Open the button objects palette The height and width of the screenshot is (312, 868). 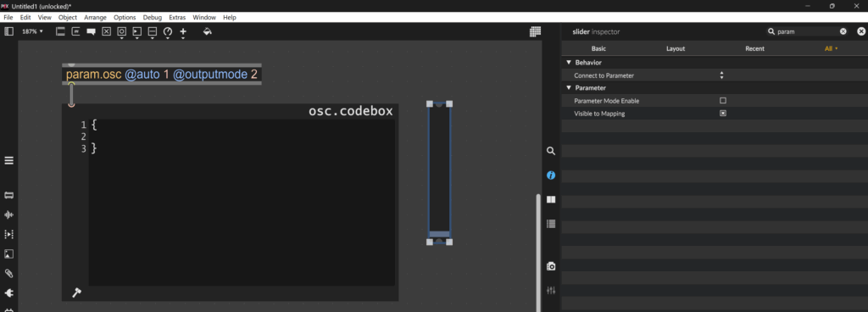point(122,32)
